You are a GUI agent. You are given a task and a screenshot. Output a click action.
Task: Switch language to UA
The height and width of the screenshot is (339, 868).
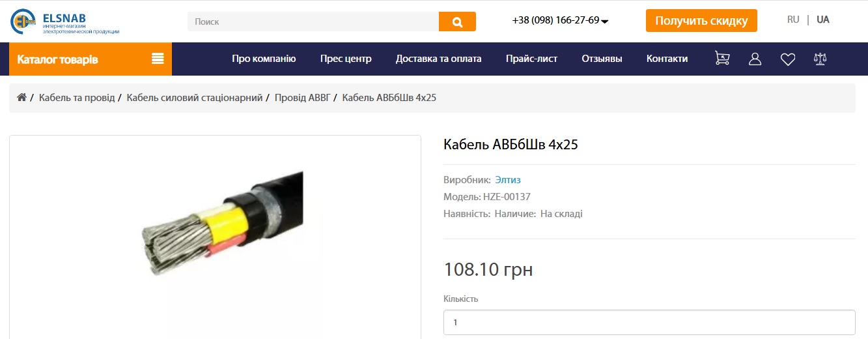[x=823, y=20]
